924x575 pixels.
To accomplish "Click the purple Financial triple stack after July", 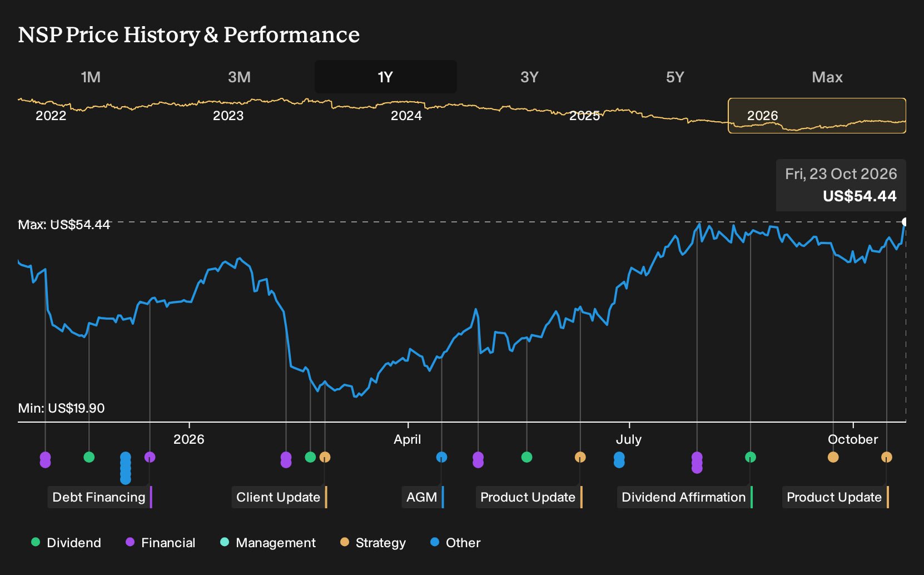I will coord(697,463).
